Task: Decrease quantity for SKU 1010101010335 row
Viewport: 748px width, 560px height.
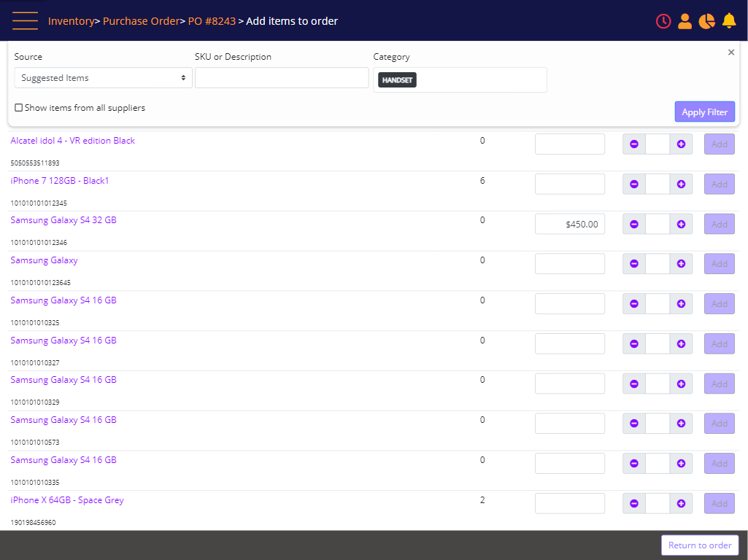Action: point(634,463)
